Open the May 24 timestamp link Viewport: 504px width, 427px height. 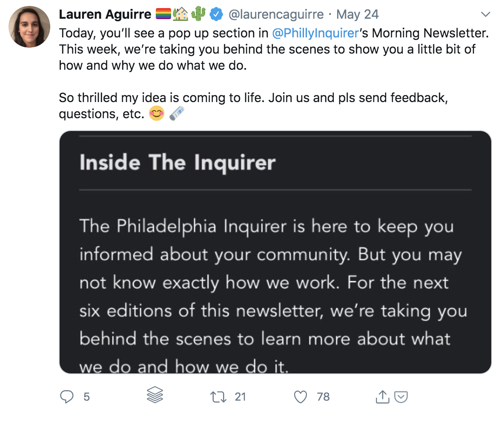click(357, 15)
